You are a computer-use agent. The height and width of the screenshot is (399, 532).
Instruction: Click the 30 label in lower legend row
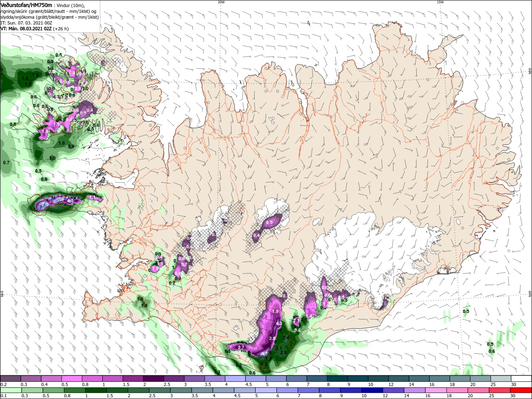tap(514, 396)
